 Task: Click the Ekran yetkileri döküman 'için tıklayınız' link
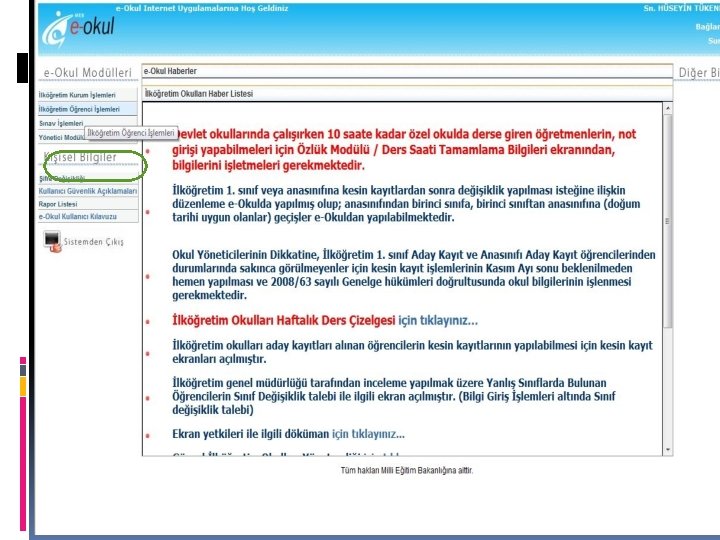[368, 434]
